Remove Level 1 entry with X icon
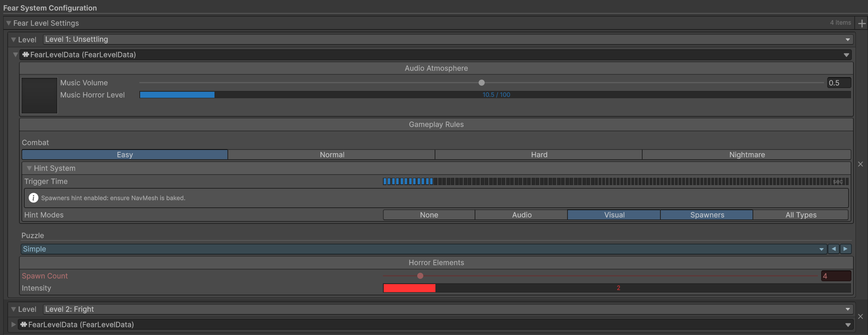Screen dimensions: 868x335 click(x=860, y=164)
